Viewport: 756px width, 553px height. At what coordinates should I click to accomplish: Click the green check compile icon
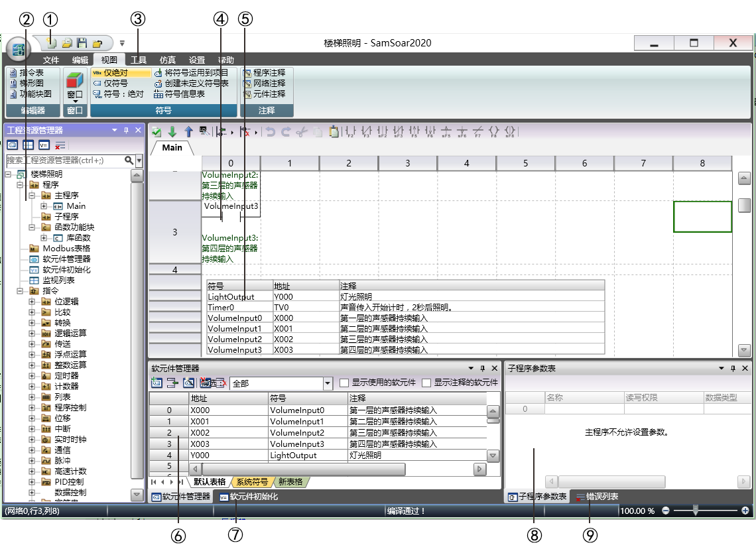(x=157, y=132)
